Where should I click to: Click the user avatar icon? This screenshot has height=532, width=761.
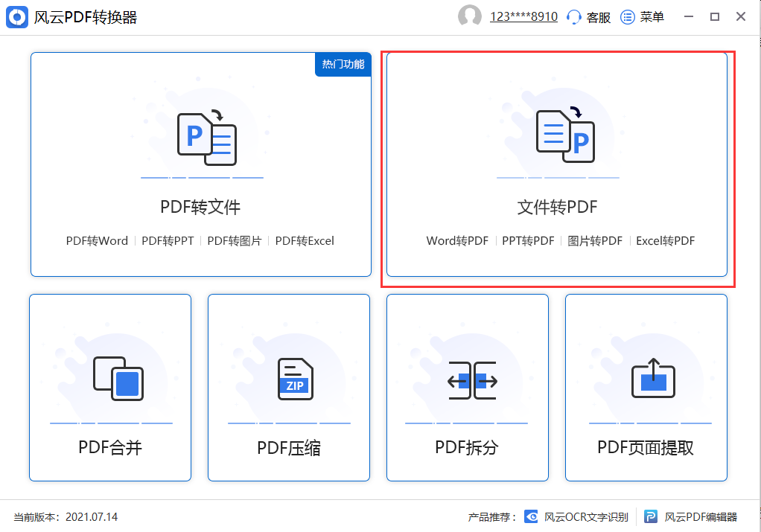point(469,16)
